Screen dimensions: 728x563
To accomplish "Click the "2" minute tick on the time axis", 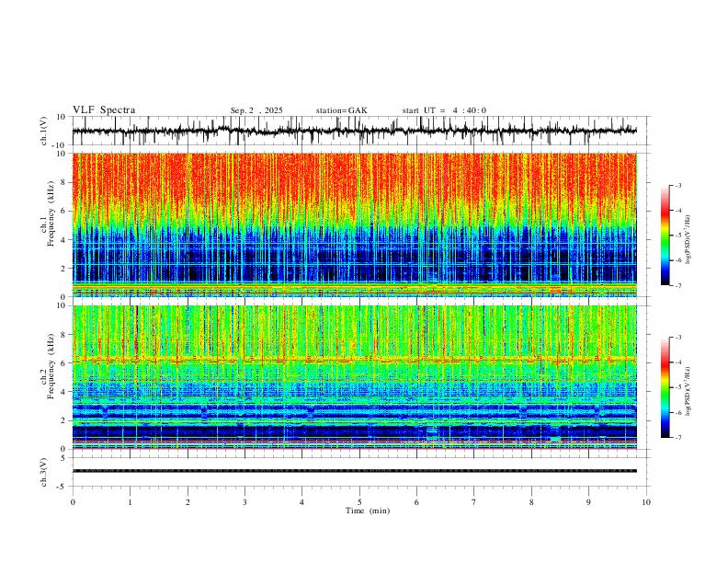I will [x=188, y=502].
